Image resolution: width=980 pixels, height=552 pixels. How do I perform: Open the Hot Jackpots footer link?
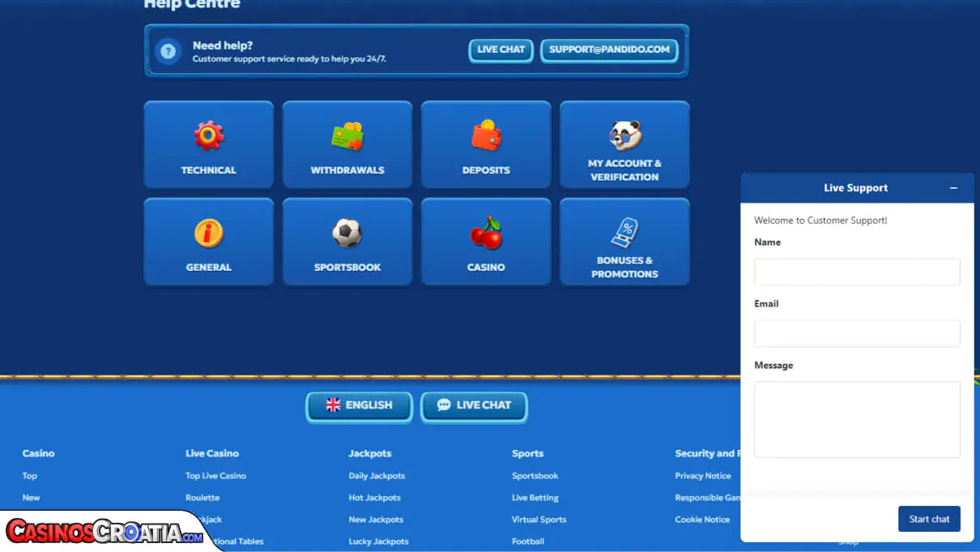pyautogui.click(x=375, y=498)
